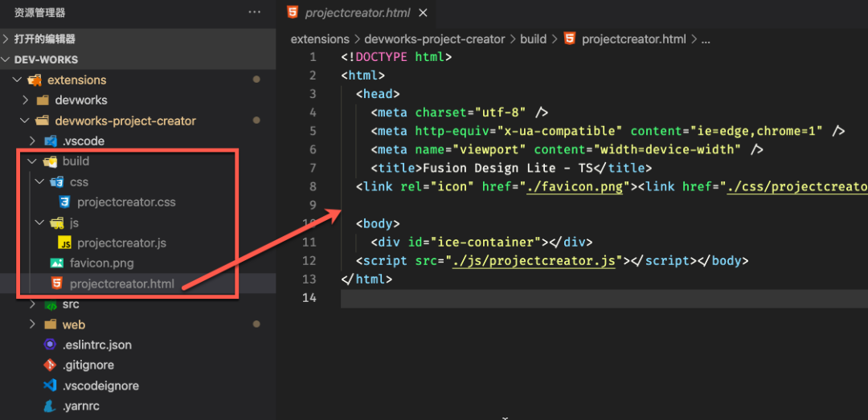Click build breadcrumb segment

point(533,39)
